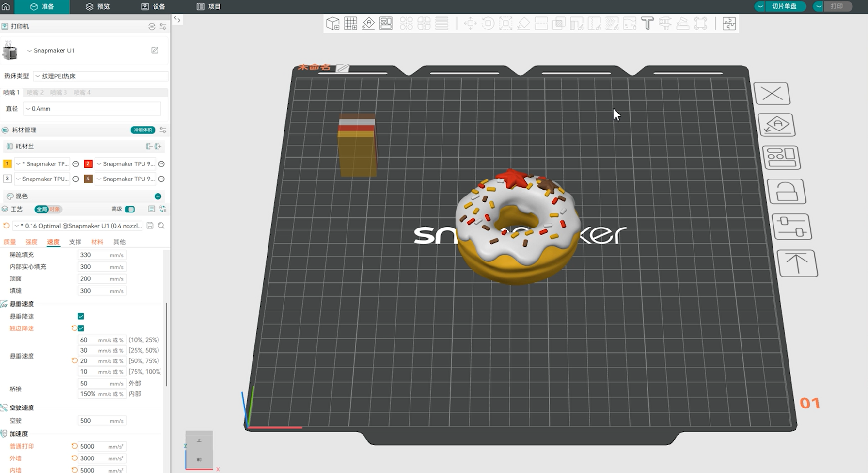
Task: Open the 支撑 support settings tab
Action: pos(75,242)
